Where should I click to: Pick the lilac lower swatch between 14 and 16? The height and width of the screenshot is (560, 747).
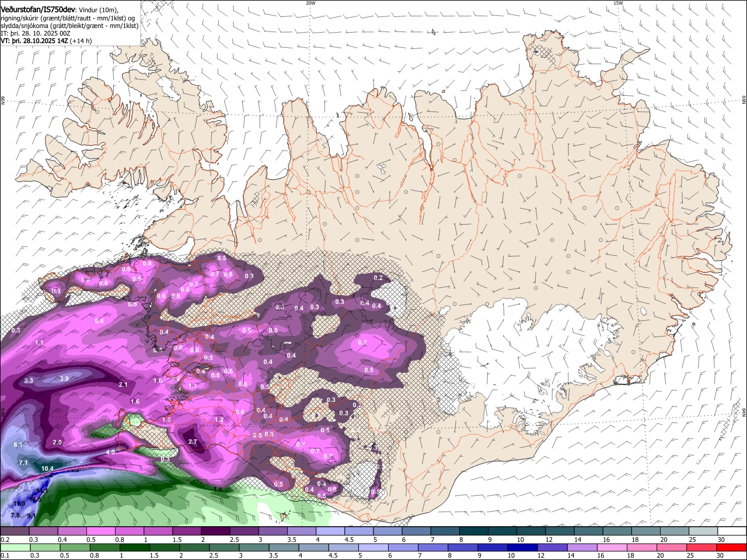coord(582,548)
